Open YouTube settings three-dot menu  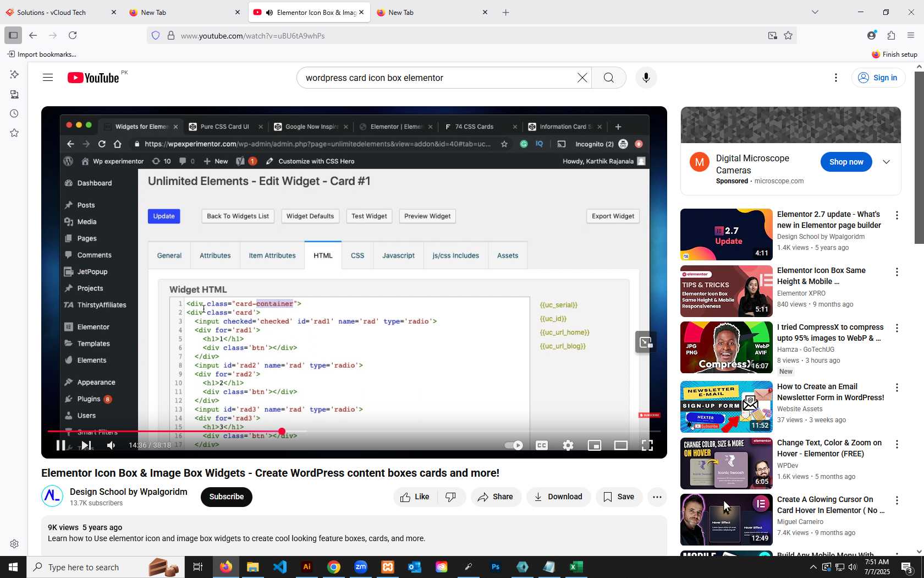[x=836, y=78]
